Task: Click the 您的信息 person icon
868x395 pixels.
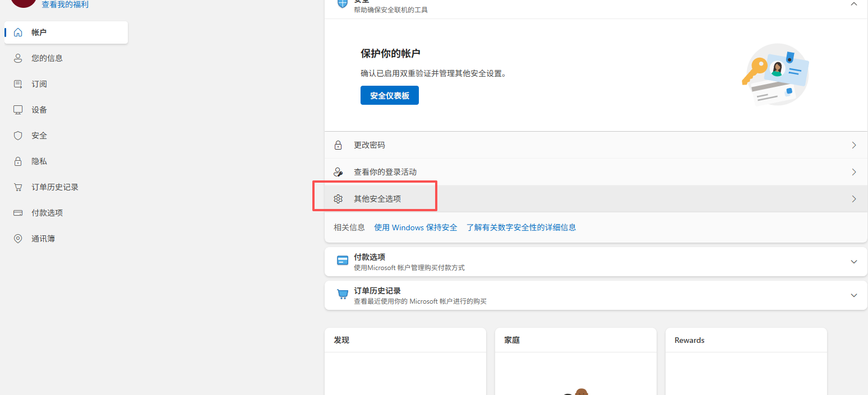Action: tap(17, 58)
